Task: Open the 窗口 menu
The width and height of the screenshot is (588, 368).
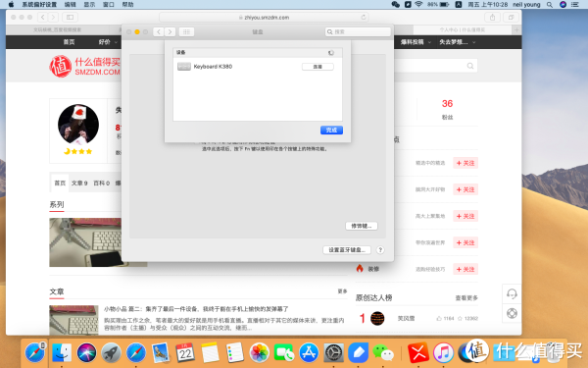Action: tap(109, 5)
